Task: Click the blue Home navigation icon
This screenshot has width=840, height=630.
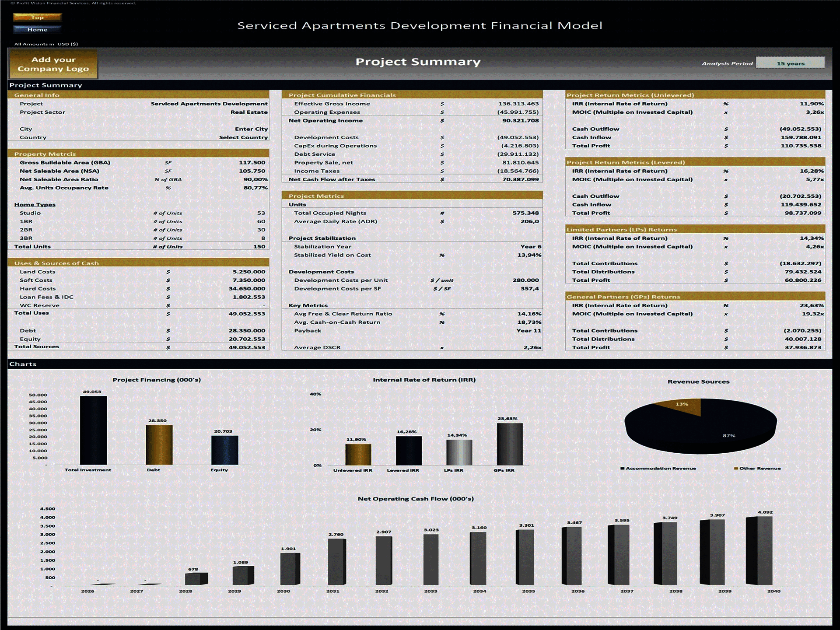Action: click(38, 29)
